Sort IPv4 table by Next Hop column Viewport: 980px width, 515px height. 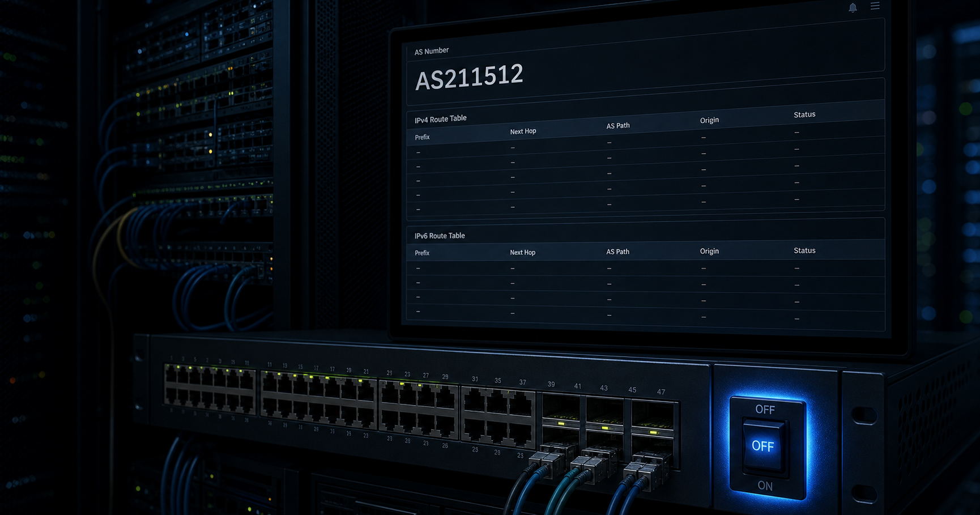pos(523,131)
